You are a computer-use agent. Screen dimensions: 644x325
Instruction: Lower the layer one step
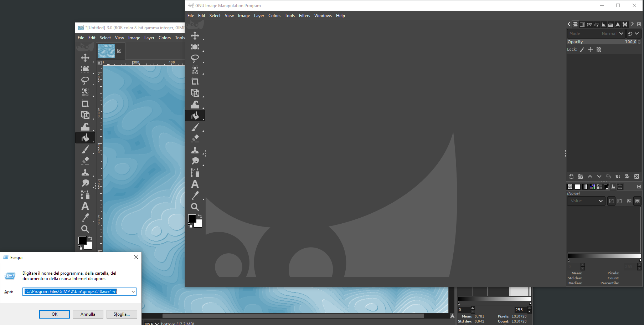(x=599, y=177)
